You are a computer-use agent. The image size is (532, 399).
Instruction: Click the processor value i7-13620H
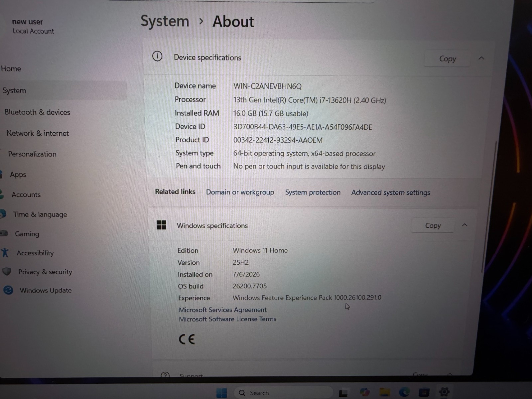point(310,100)
